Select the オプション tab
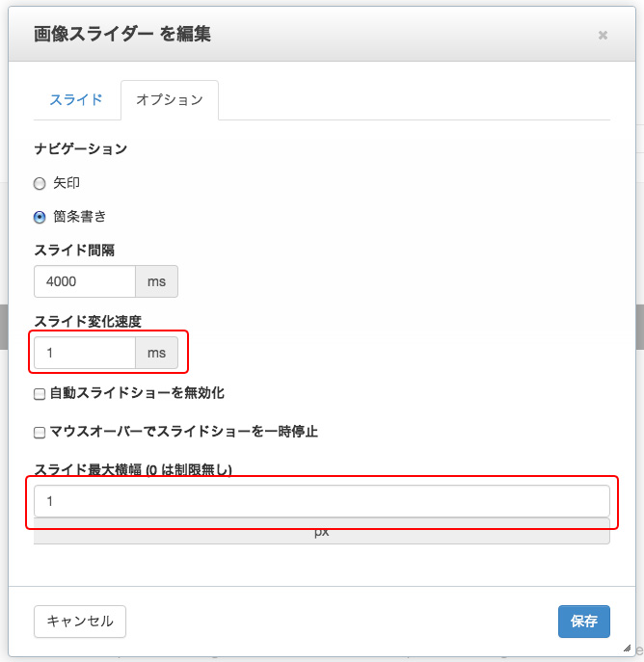Image resolution: width=644 pixels, height=662 pixels. pos(170,100)
